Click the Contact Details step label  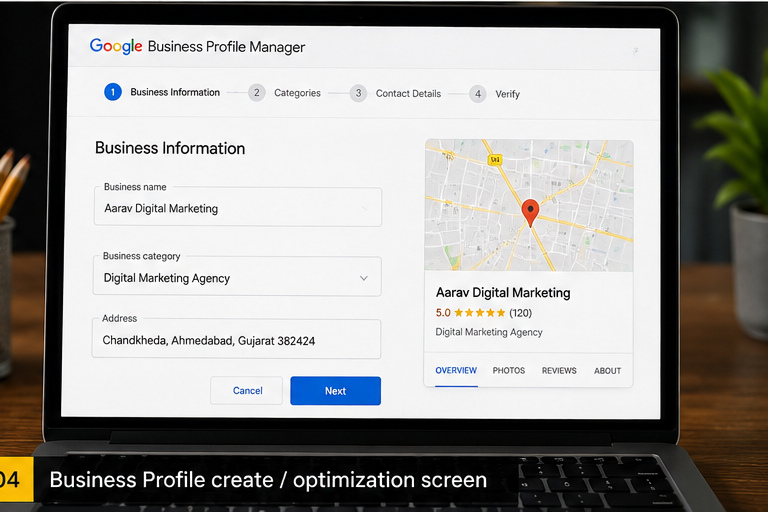click(408, 93)
